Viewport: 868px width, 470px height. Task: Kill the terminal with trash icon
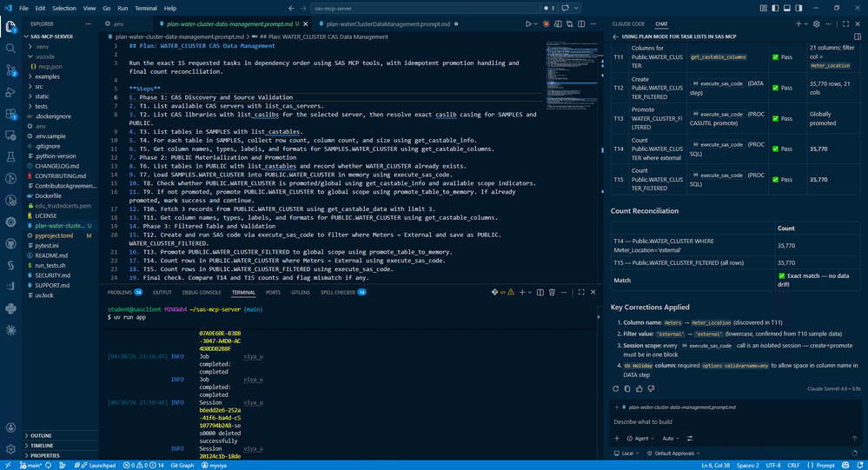coord(552,292)
